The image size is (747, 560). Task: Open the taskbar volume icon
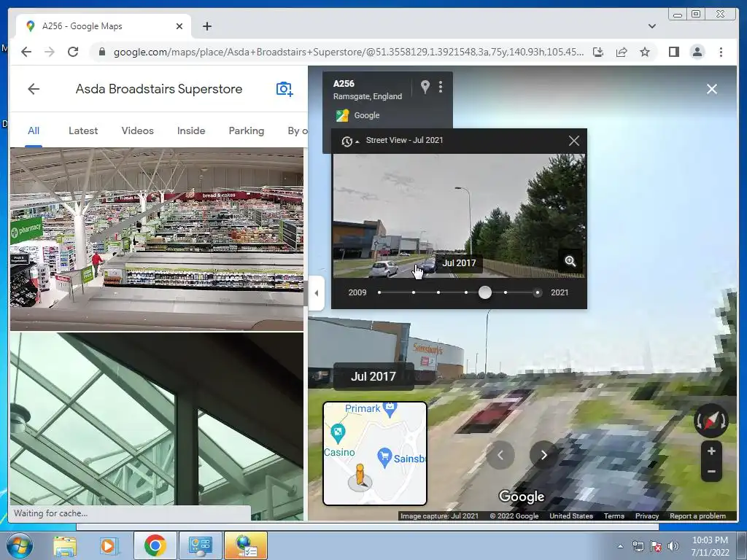[673, 546]
